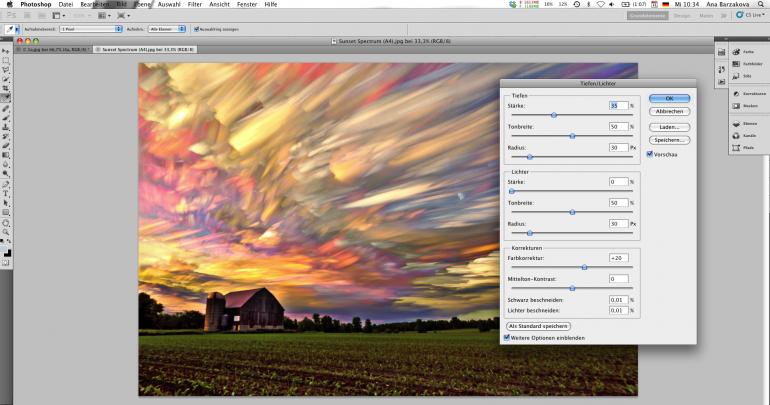
Task: Select the Pen tool
Action: tap(5, 185)
